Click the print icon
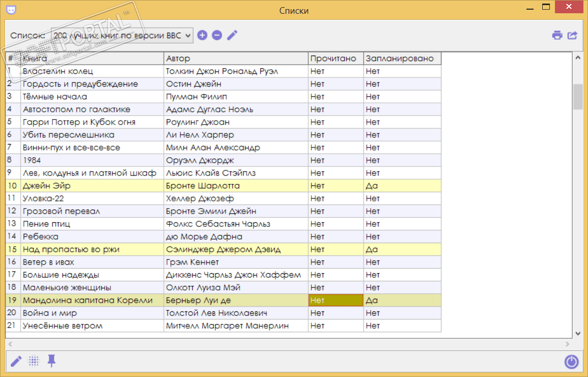 [557, 35]
